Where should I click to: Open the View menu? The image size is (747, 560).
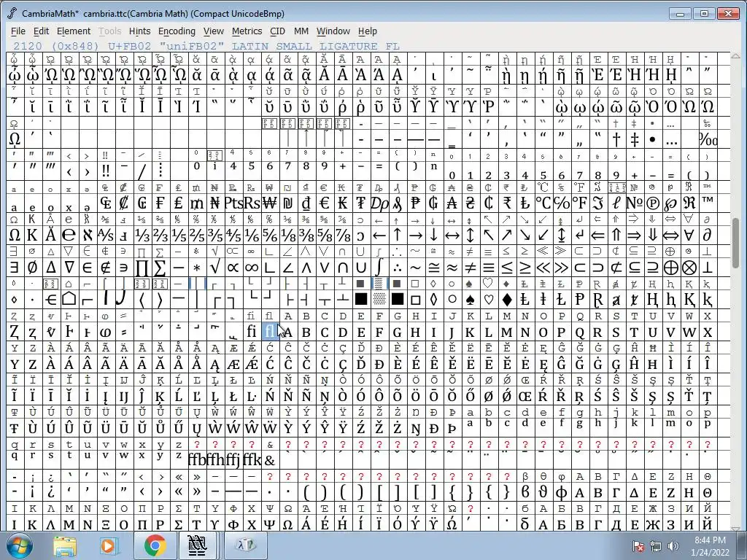[x=214, y=31]
